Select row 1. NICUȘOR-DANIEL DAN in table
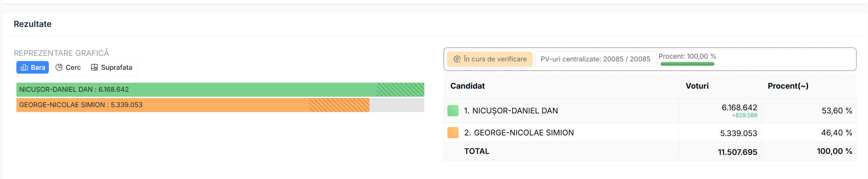868x179 pixels. 650,111
